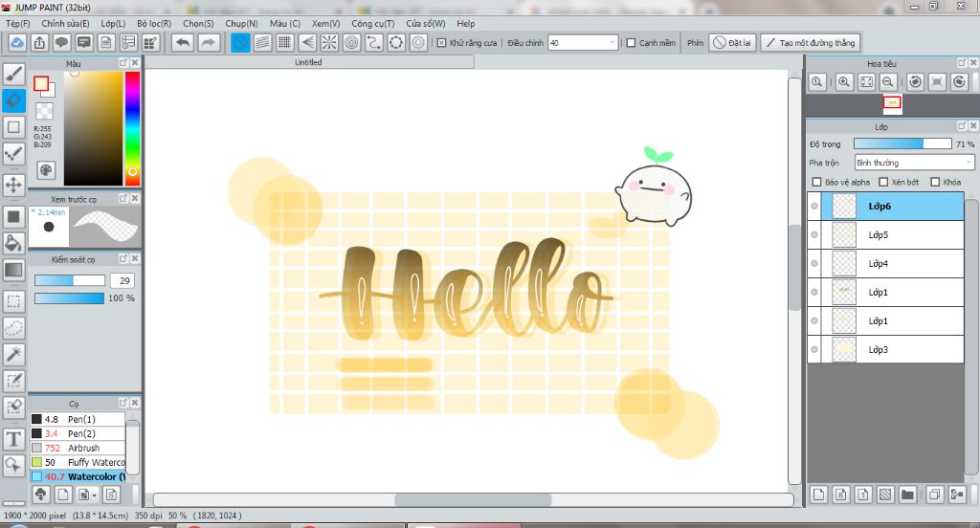Download cloud brush icon in brush panel

point(40,495)
